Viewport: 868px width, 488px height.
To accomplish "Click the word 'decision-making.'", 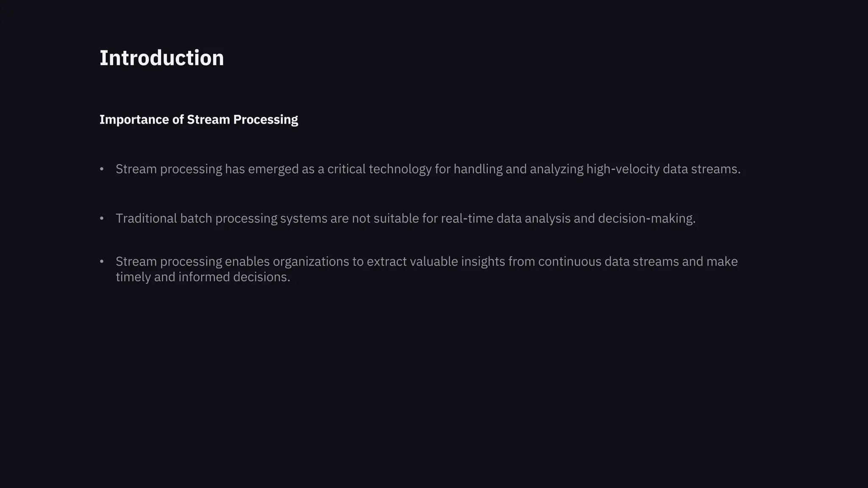I will 647,219.
